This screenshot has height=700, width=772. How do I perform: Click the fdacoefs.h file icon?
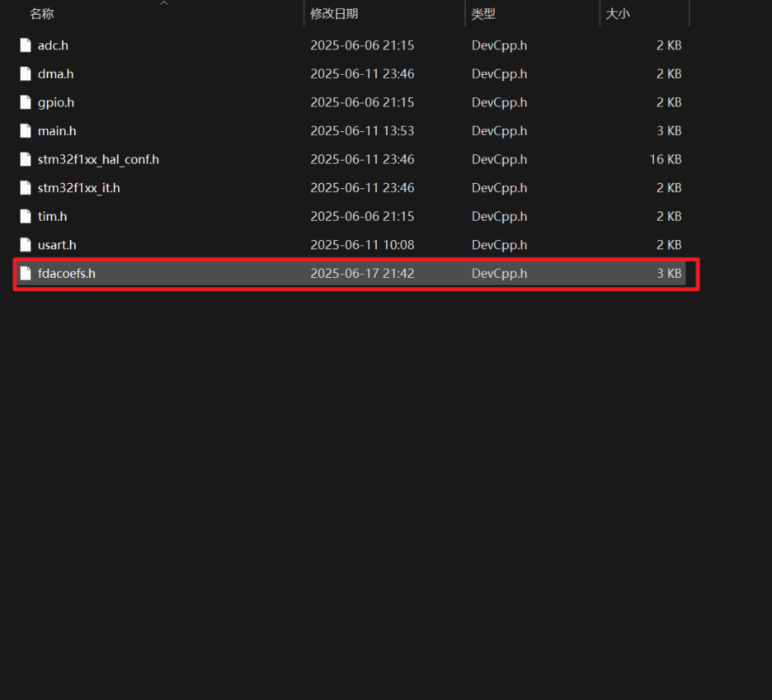click(x=25, y=274)
